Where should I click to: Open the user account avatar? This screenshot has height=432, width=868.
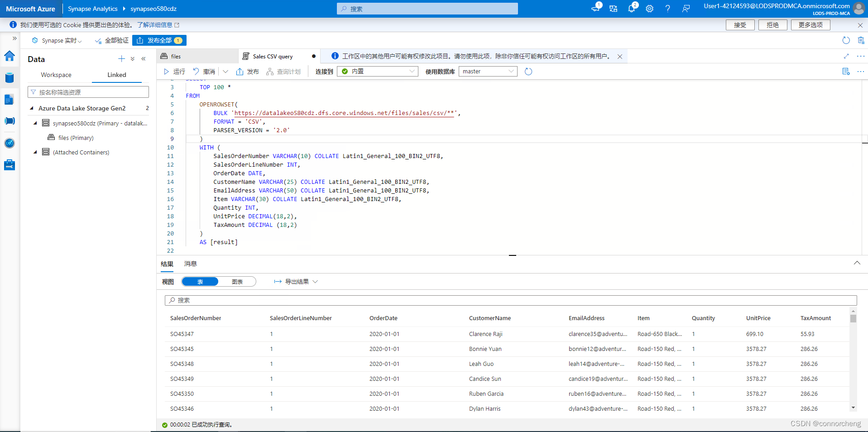pyautogui.click(x=858, y=9)
